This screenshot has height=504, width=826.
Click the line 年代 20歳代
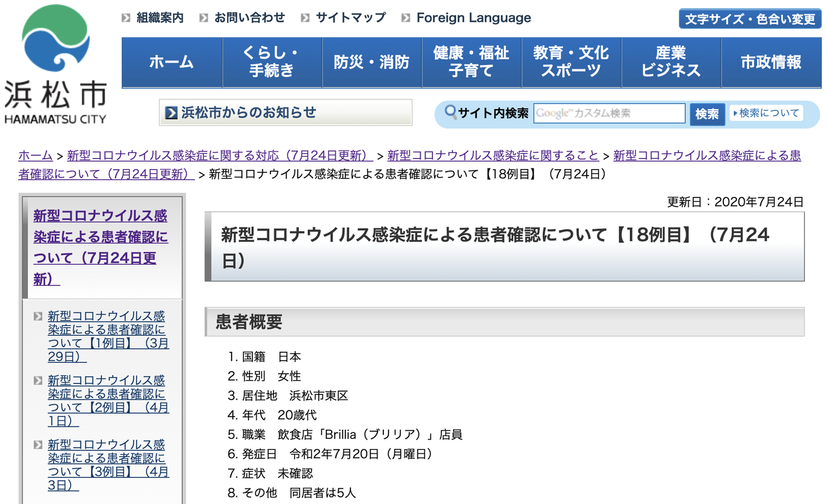tap(279, 415)
